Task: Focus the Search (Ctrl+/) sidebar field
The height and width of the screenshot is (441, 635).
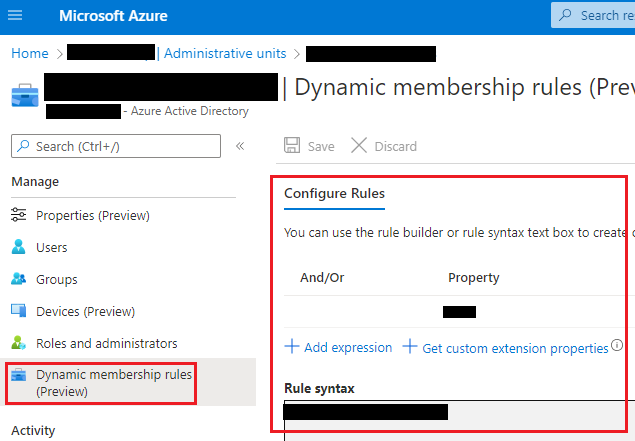Action: (116, 146)
